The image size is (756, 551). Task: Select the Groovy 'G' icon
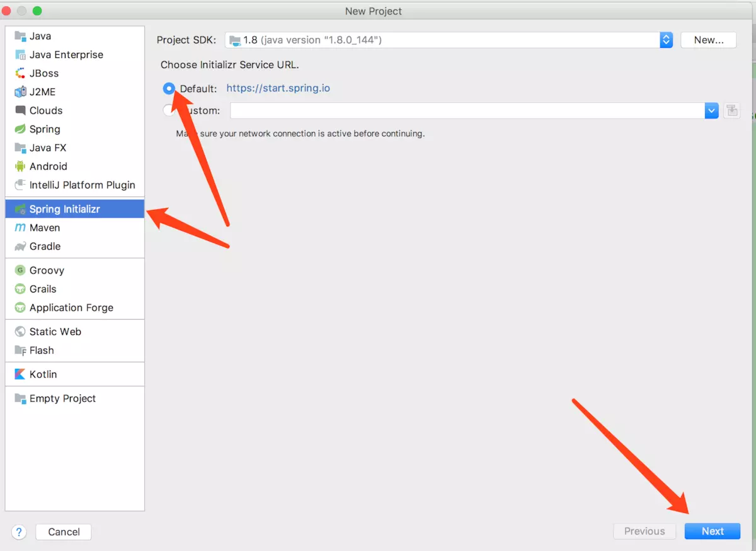point(20,270)
